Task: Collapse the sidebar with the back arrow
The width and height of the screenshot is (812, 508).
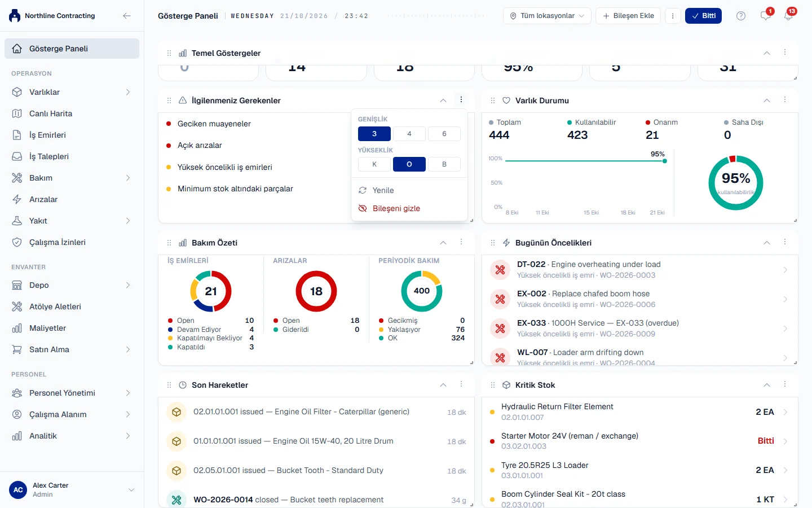Action: point(127,16)
